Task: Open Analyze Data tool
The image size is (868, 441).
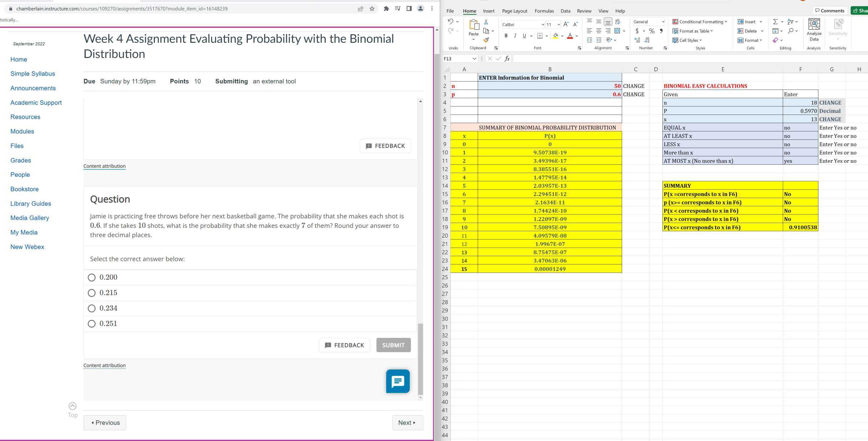Action: point(814,30)
